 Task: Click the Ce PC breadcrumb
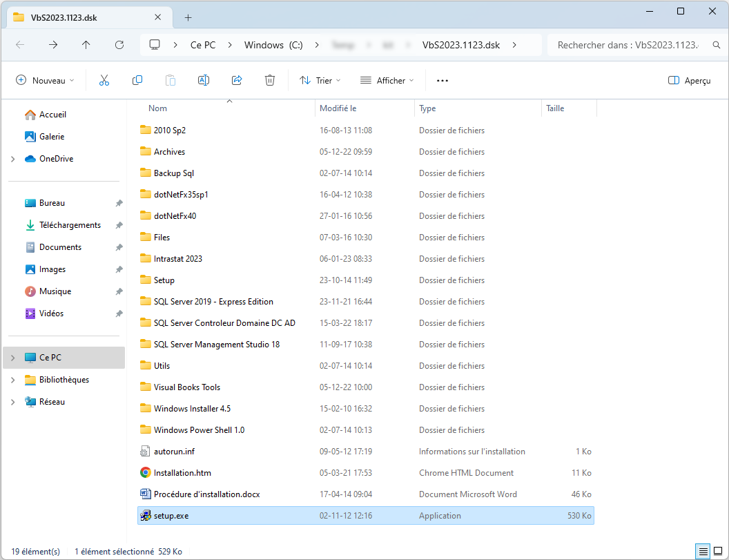pyautogui.click(x=203, y=45)
